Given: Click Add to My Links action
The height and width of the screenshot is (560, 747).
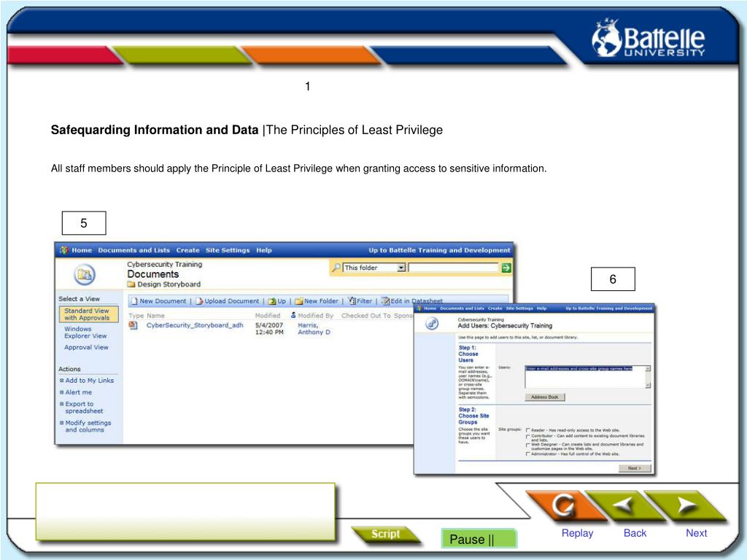Looking at the screenshot, I should (x=90, y=381).
